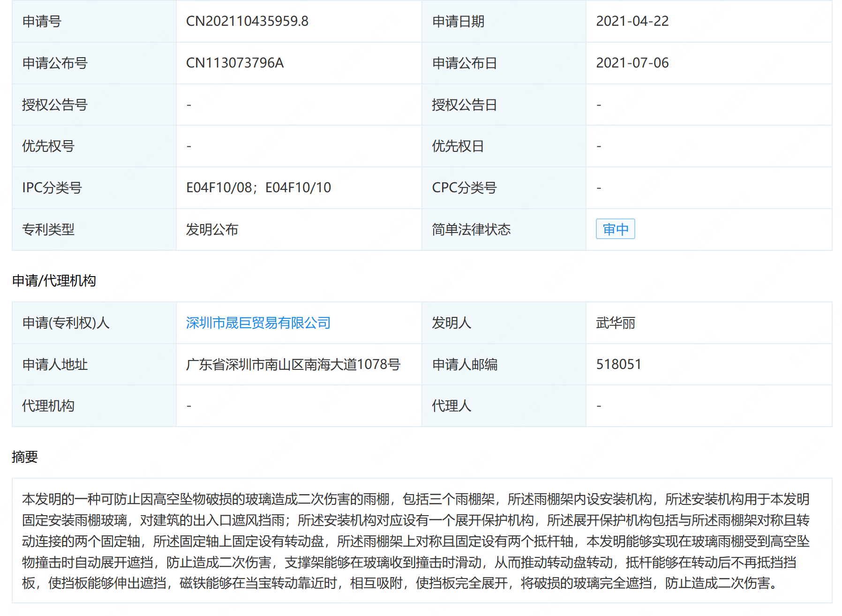The height and width of the screenshot is (616, 842).
Task: Click the 授权公告号 label cell
Action: coord(94,105)
